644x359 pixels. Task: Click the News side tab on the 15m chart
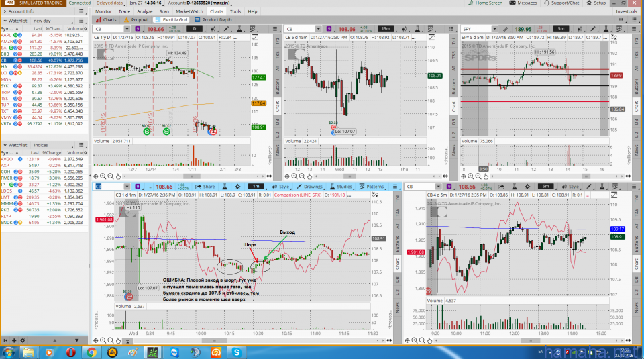pos(454,150)
